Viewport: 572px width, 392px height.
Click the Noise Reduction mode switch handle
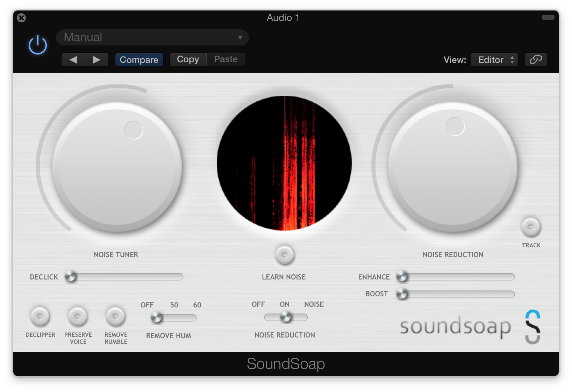click(x=286, y=317)
